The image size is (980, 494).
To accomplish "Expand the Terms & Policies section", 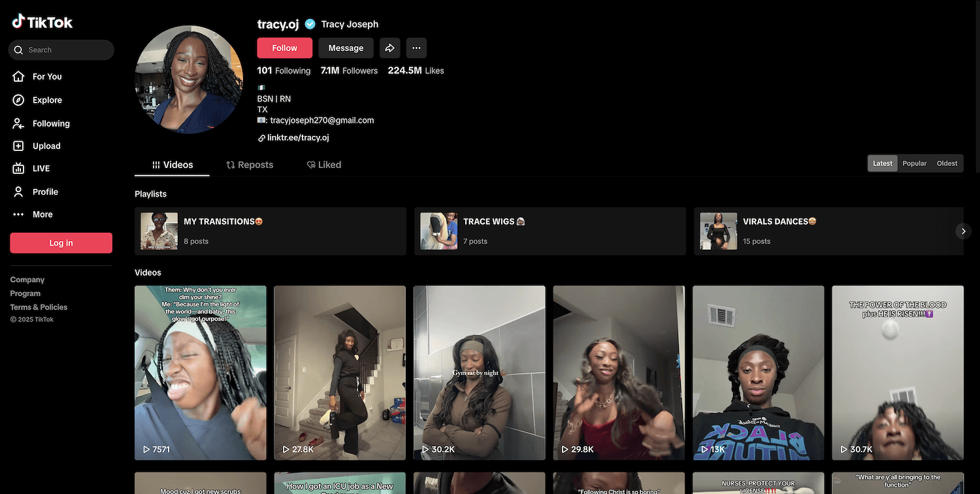I will tap(39, 307).
